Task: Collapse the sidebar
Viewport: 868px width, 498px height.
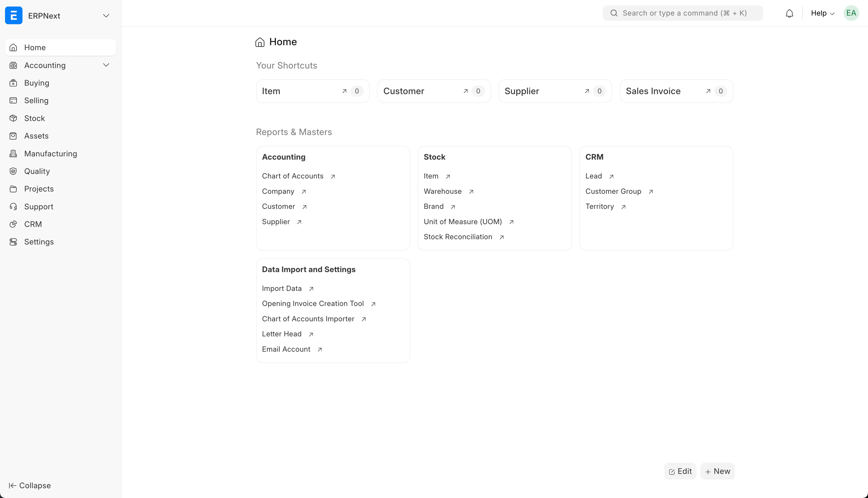Action: pos(30,485)
